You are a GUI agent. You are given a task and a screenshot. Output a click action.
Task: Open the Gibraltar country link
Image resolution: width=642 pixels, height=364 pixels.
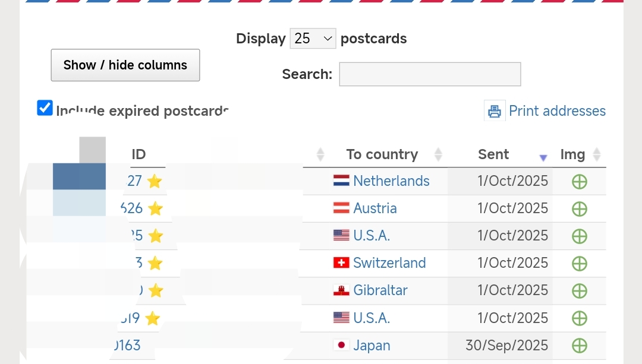(x=380, y=290)
